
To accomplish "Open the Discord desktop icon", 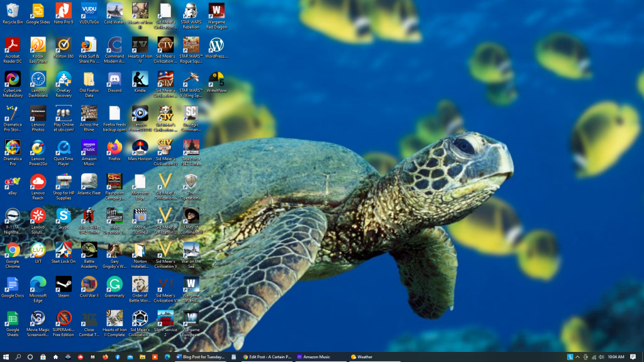I will point(114,79).
